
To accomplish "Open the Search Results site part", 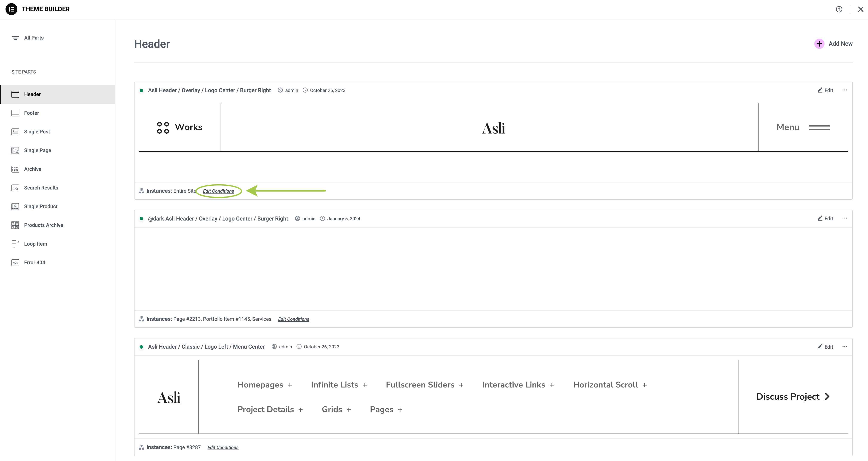I will pos(41,188).
